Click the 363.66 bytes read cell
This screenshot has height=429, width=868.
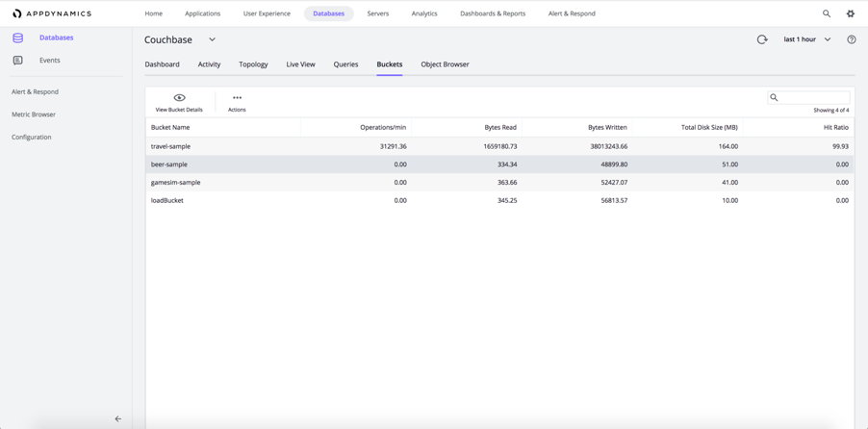pyautogui.click(x=506, y=182)
